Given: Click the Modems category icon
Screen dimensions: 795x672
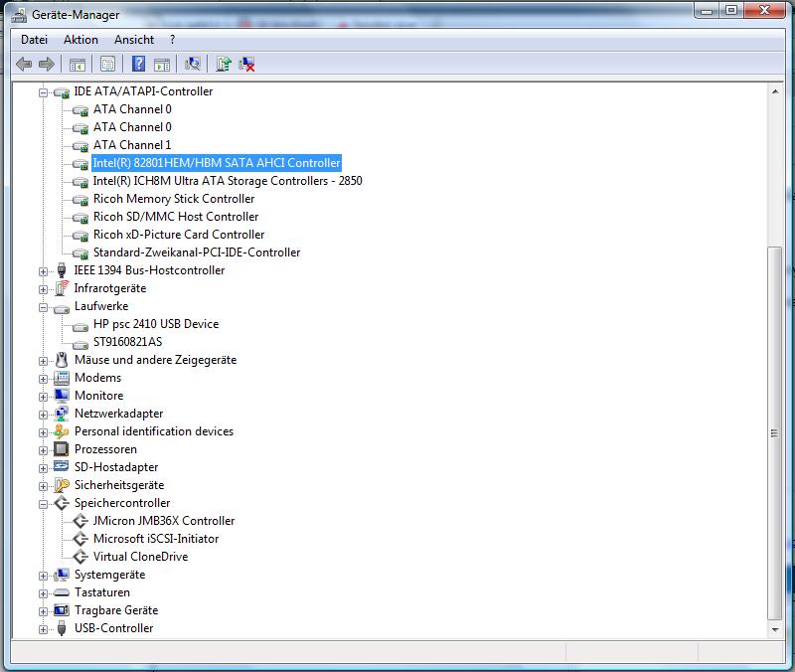Looking at the screenshot, I should pyautogui.click(x=62, y=378).
